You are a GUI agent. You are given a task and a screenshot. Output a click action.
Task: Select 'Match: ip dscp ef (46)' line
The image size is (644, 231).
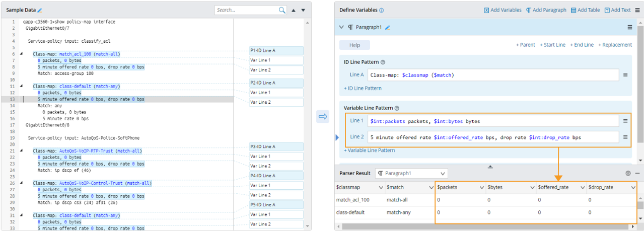[64, 170]
